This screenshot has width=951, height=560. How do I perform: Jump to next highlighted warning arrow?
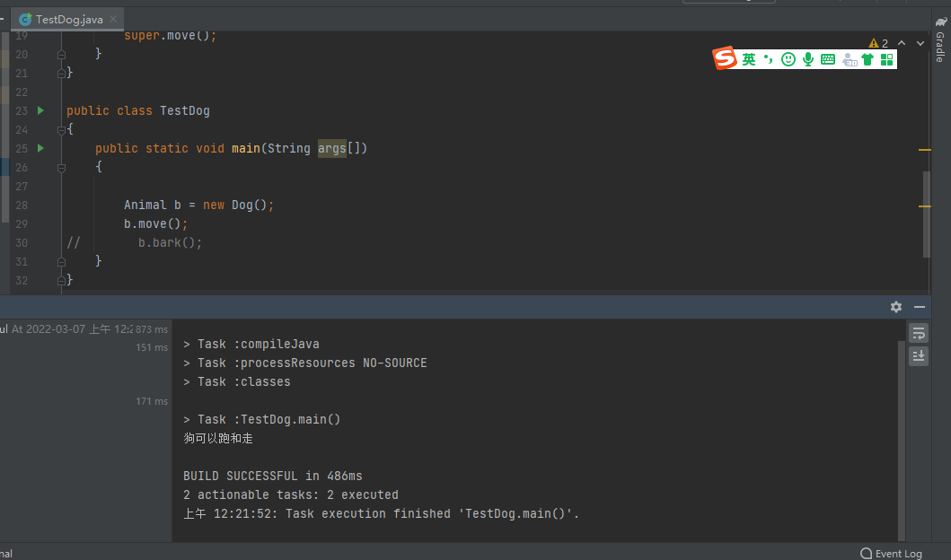click(x=920, y=43)
